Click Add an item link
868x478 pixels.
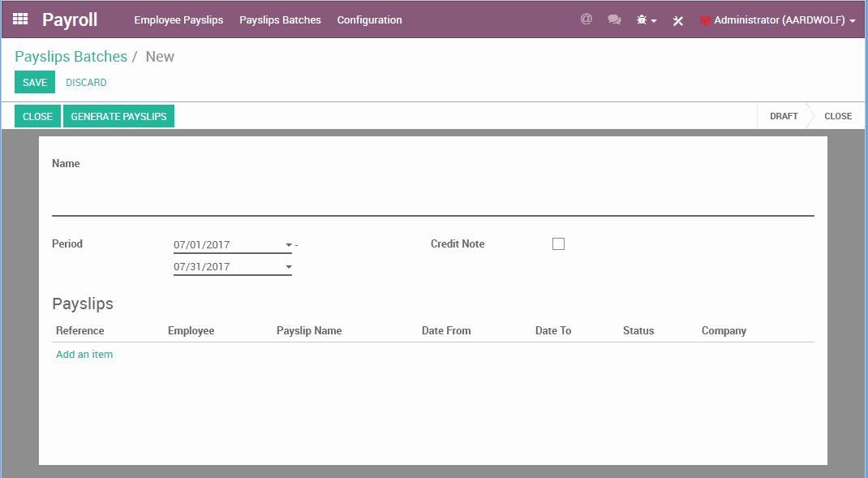coord(84,355)
